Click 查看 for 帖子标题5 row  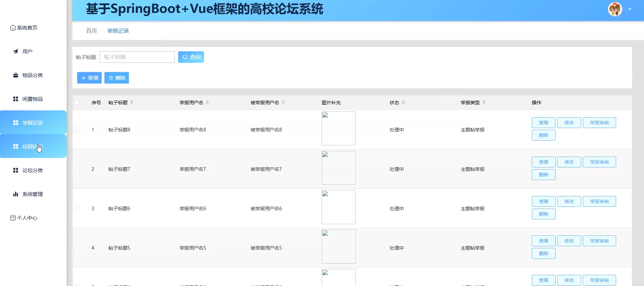544,241
